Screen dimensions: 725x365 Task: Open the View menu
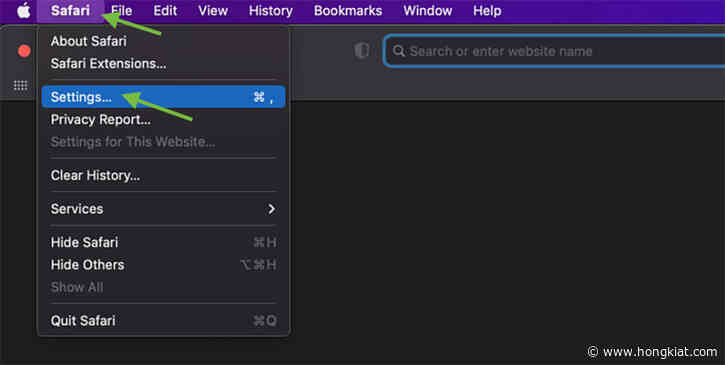pyautogui.click(x=213, y=11)
